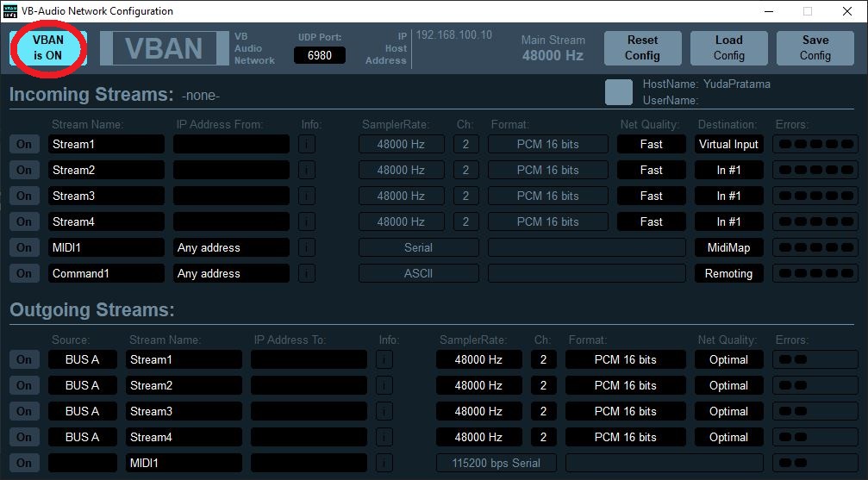This screenshot has width=868, height=480.
Task: Toggle On for incoming MIDI1 stream
Action: (24, 247)
